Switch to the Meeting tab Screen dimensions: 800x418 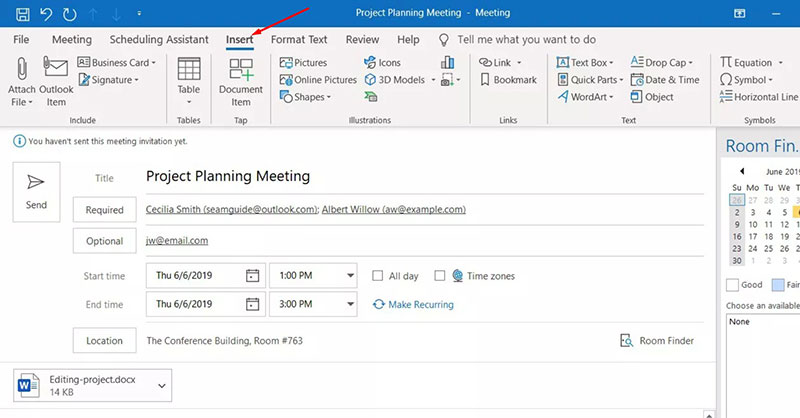71,39
